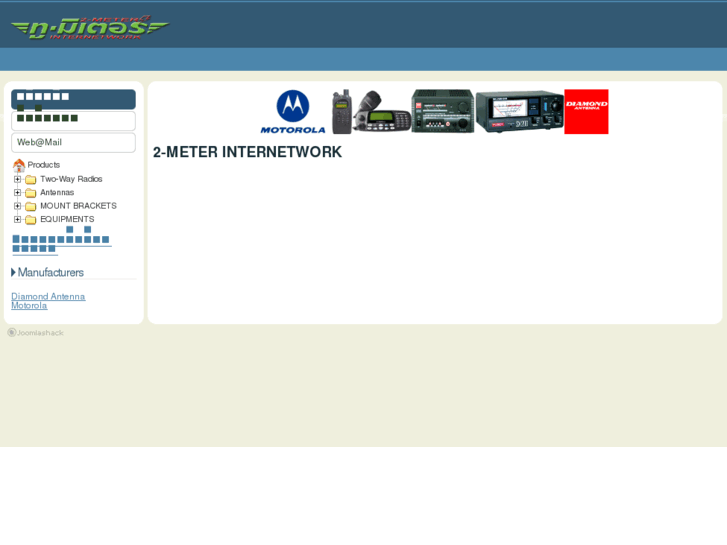Screen dimensions: 727x545
Task: Open the Products root label
Action: 44,165
